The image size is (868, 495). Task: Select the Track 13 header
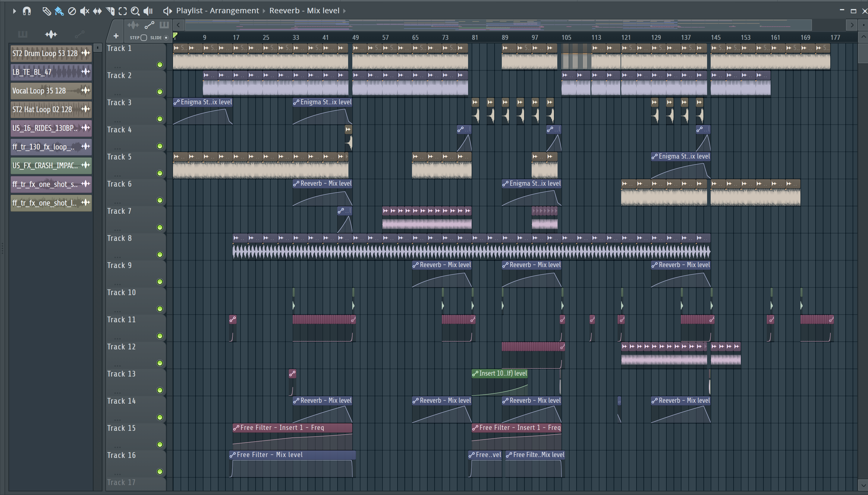click(136, 382)
